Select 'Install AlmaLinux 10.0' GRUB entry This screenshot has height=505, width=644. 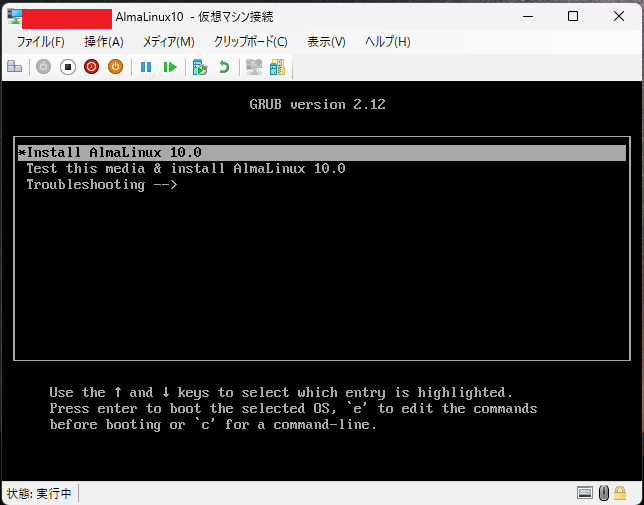tap(322, 153)
